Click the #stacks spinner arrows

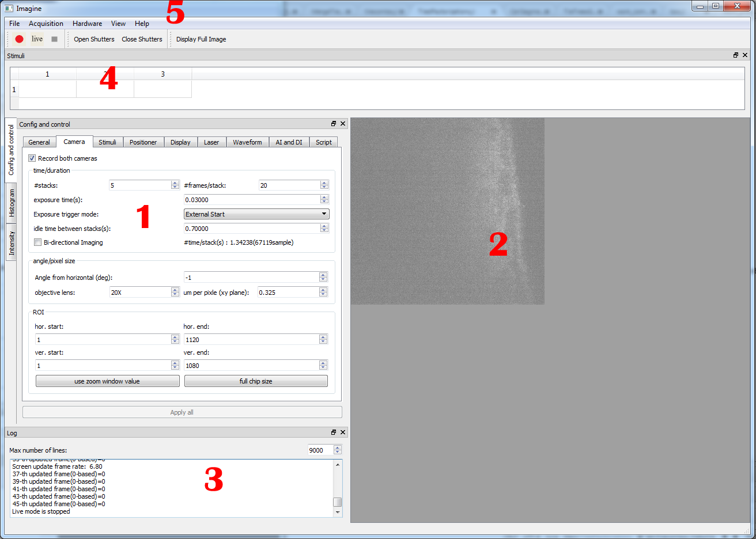[175, 185]
